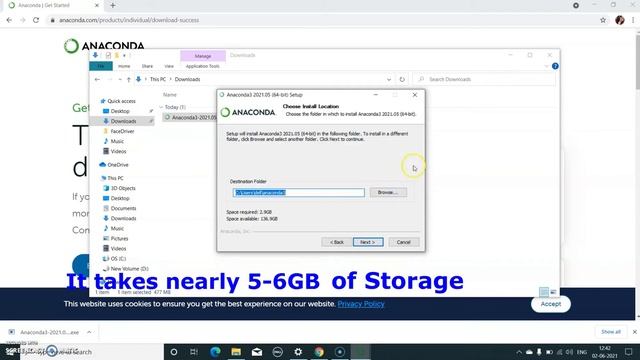This screenshot has height=360, width=640.
Task: Open File Explorer from the taskbar
Action: pyautogui.click(x=236, y=352)
